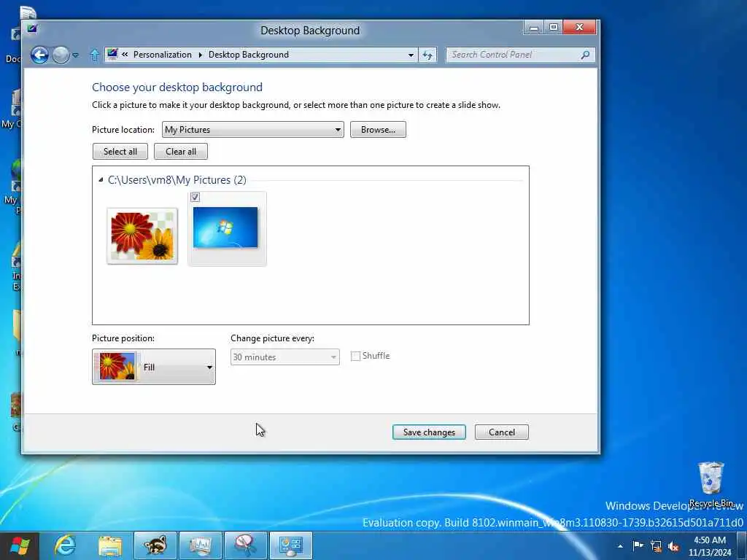Image resolution: width=747 pixels, height=560 pixels.
Task: Click the Browse... button
Action: coord(378,130)
